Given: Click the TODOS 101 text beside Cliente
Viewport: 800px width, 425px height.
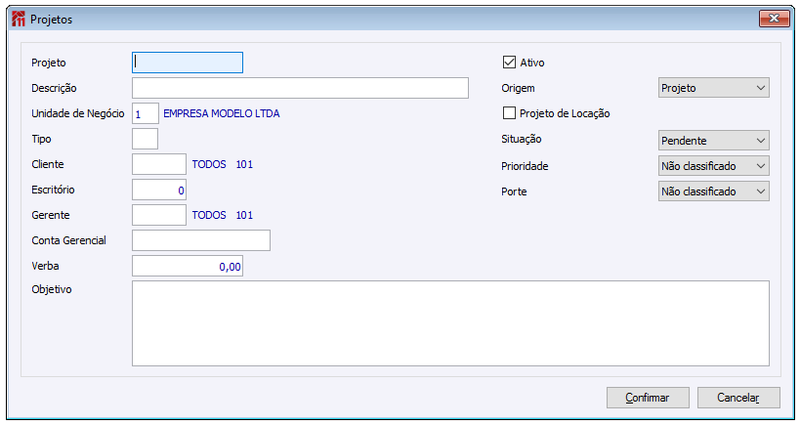Looking at the screenshot, I should pyautogui.click(x=222, y=164).
